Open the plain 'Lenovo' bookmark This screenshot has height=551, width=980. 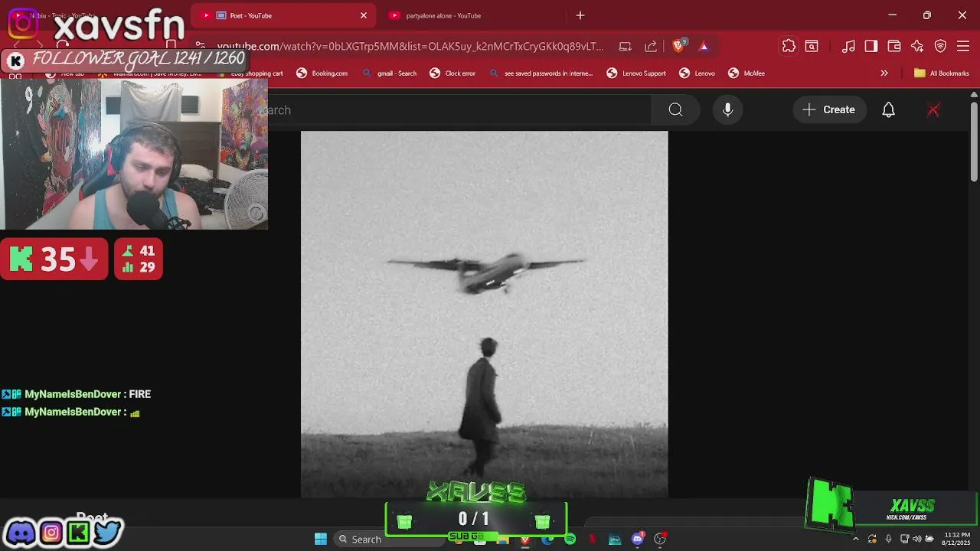pyautogui.click(x=697, y=73)
